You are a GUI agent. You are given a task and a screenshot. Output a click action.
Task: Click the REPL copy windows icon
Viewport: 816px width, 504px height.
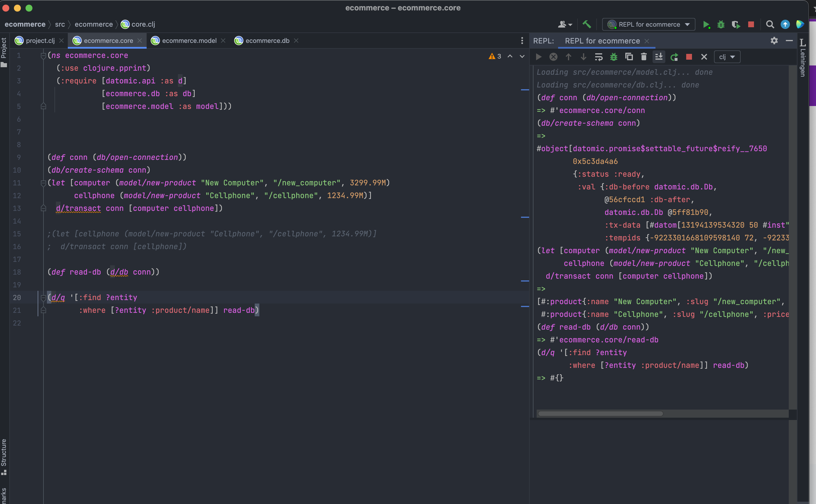pos(629,57)
